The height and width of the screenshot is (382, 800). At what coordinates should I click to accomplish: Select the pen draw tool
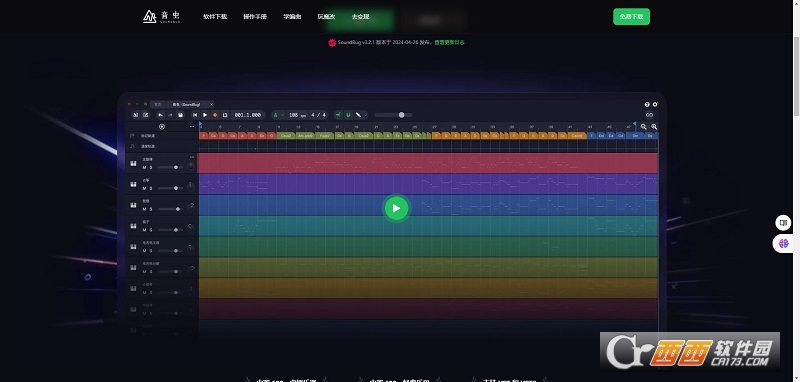point(358,115)
